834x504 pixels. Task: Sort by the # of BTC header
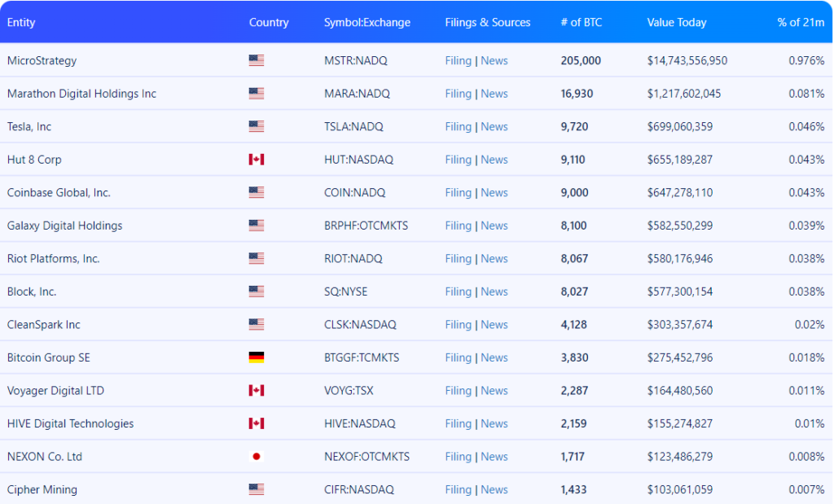(x=582, y=22)
